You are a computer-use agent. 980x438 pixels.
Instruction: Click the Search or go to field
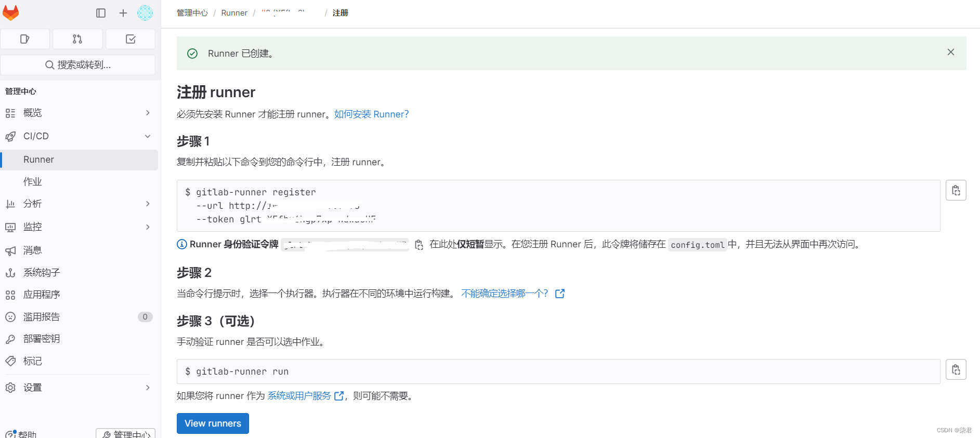(78, 65)
